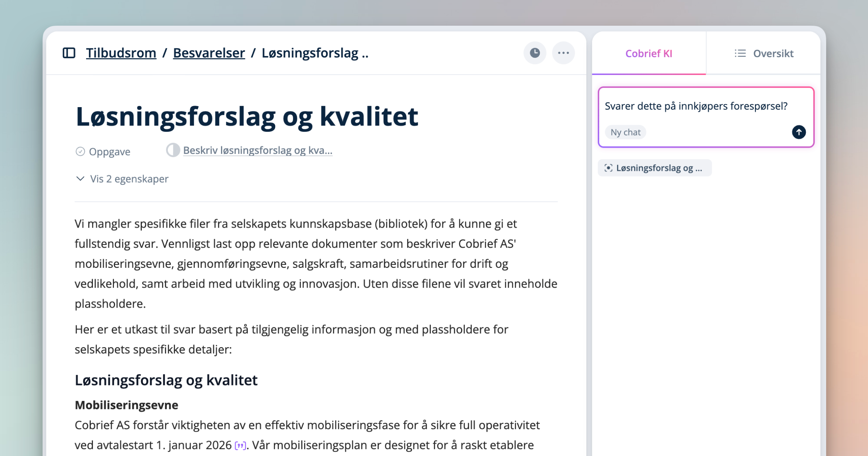Click the half-filled progress circle icon
The image size is (868, 456).
(x=173, y=150)
